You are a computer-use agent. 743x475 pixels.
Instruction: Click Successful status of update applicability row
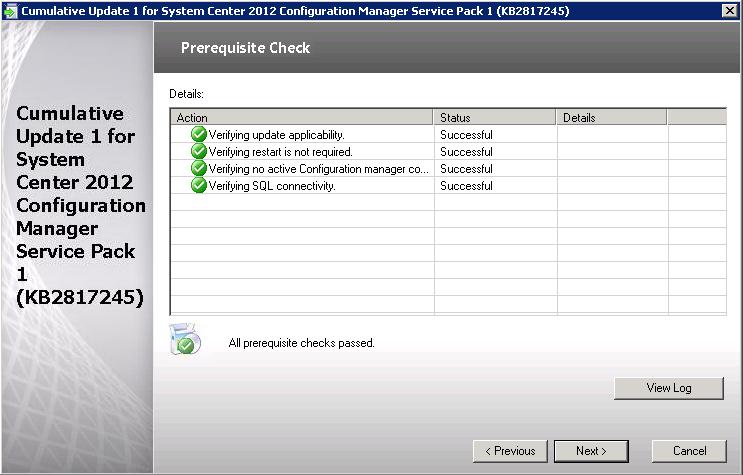point(466,135)
